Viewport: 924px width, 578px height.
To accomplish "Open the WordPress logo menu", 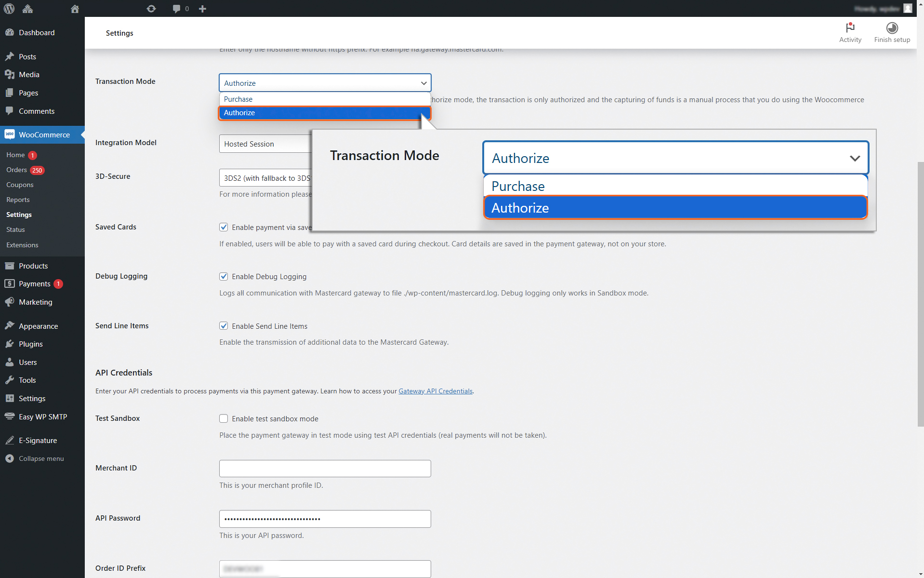I will pyautogui.click(x=9, y=9).
